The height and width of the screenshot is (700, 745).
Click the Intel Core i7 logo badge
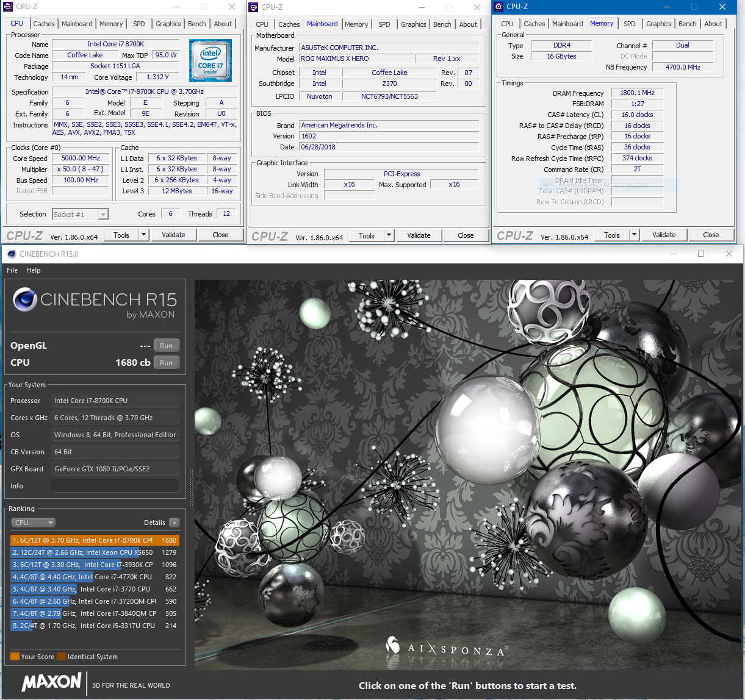pos(211,60)
